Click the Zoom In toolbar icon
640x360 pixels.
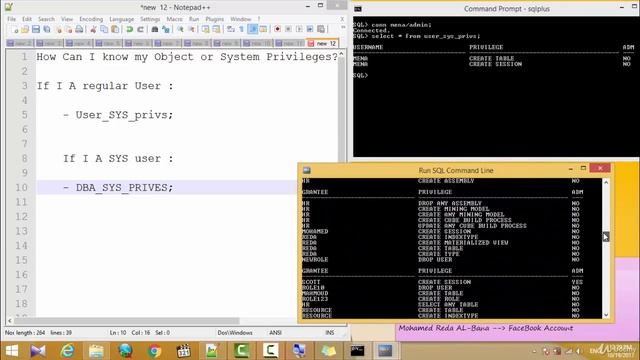[x=180, y=29]
